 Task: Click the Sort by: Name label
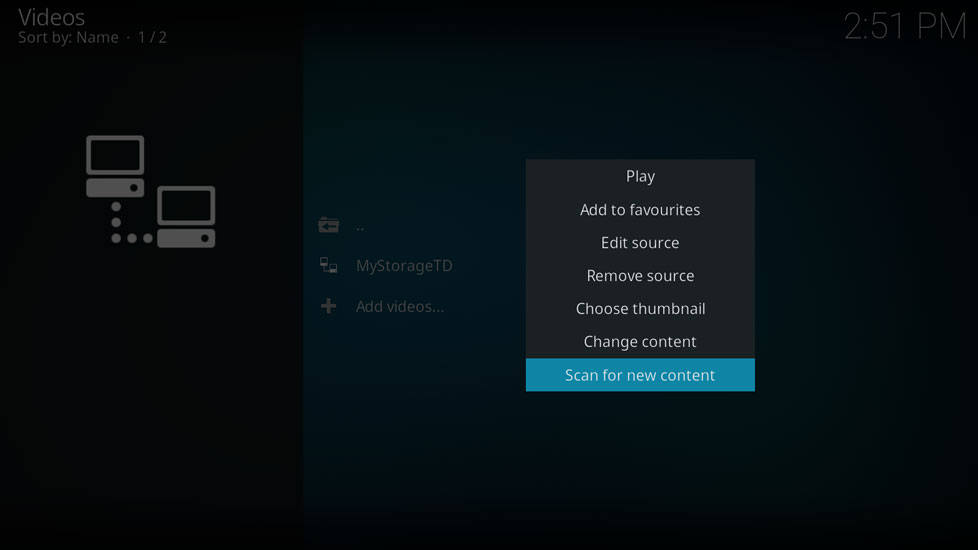[x=68, y=37]
